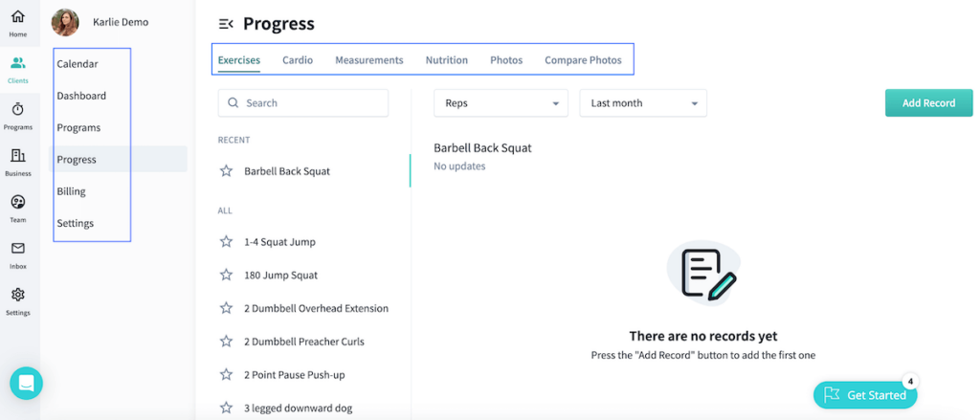This screenshot has width=980, height=420.
Task: Switch to the Measurements tab
Action: [x=368, y=60]
